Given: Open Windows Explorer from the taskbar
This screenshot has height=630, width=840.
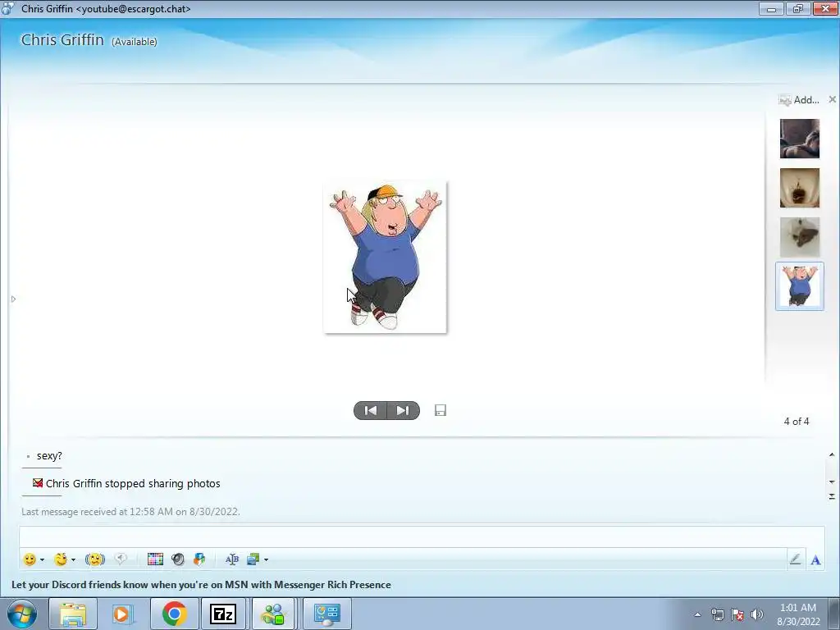Looking at the screenshot, I should click(x=73, y=614).
